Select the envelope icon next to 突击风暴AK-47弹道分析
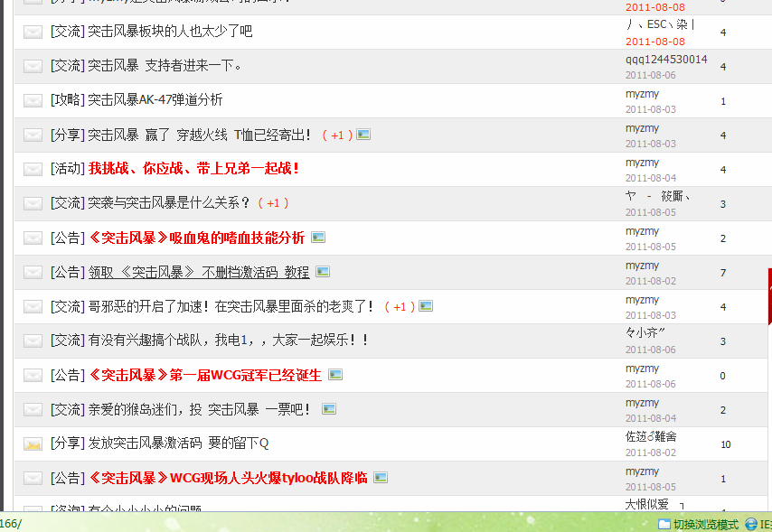This screenshot has width=772, height=532. [x=33, y=100]
